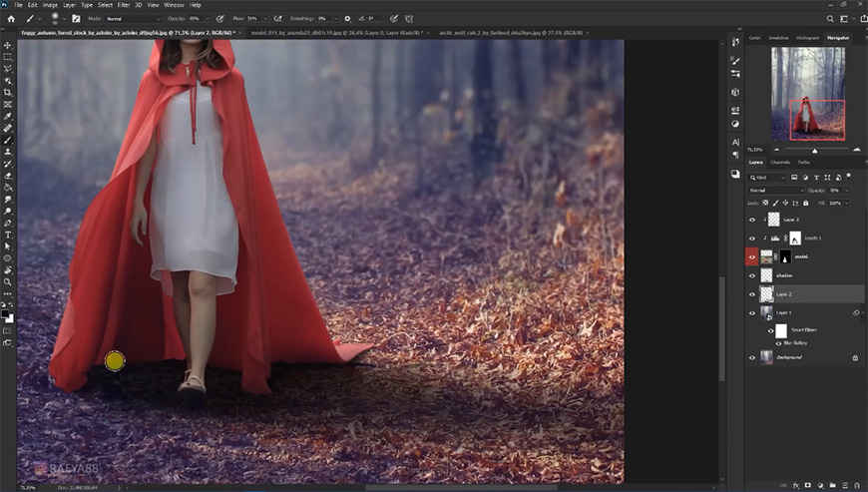Open the Image menu

(50, 5)
